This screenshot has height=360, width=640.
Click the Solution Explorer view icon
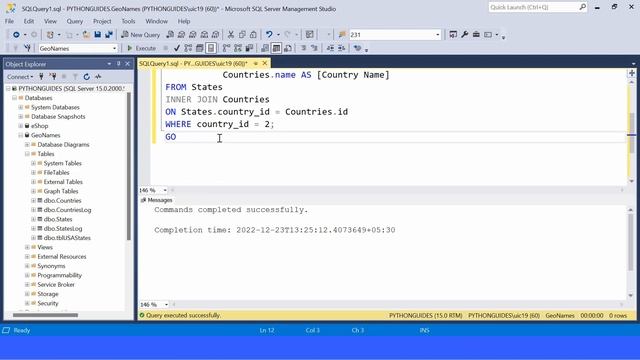click(453, 35)
